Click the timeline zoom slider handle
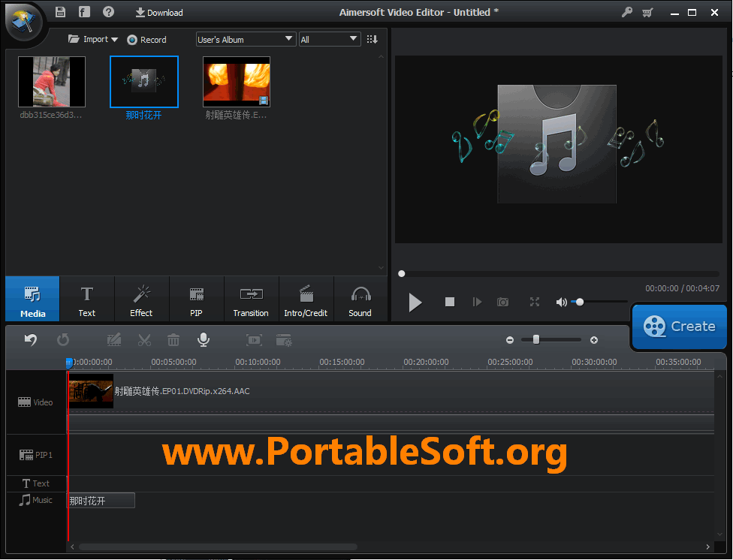This screenshot has height=560, width=733. tap(536, 340)
